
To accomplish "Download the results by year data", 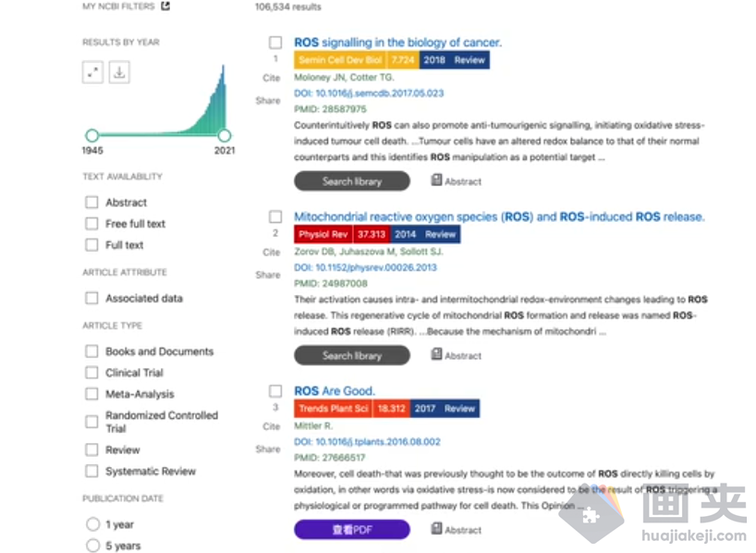I will [118, 72].
